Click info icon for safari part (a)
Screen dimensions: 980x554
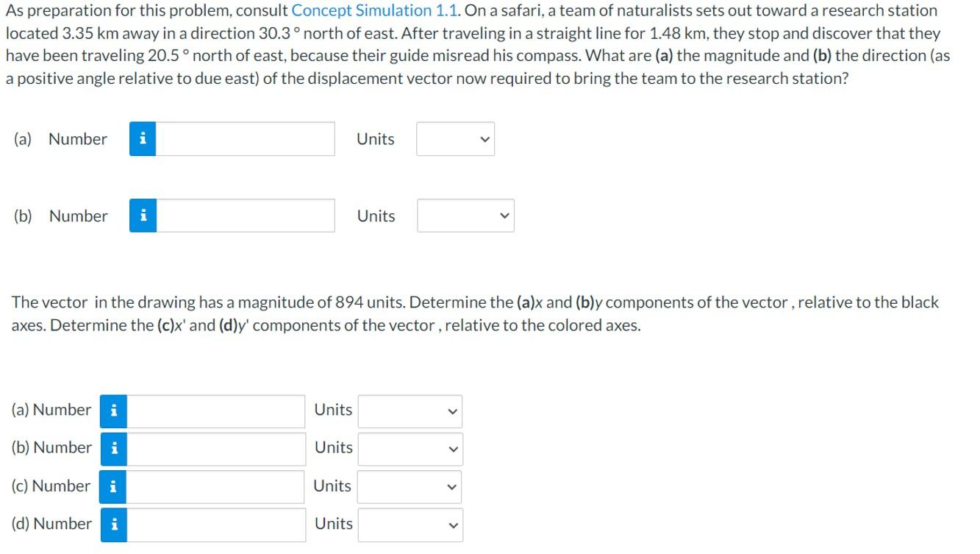[143, 139]
